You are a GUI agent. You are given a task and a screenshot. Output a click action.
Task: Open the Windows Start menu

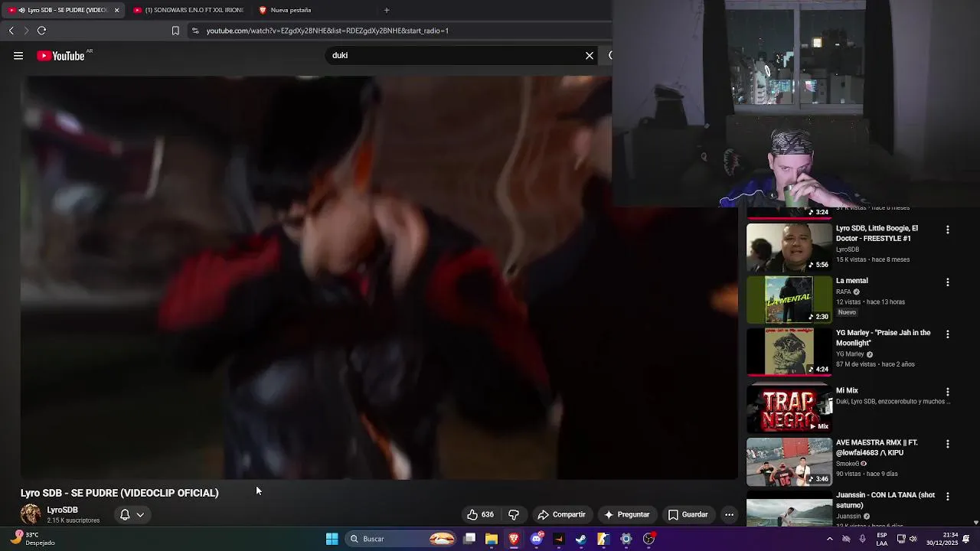[x=332, y=539]
